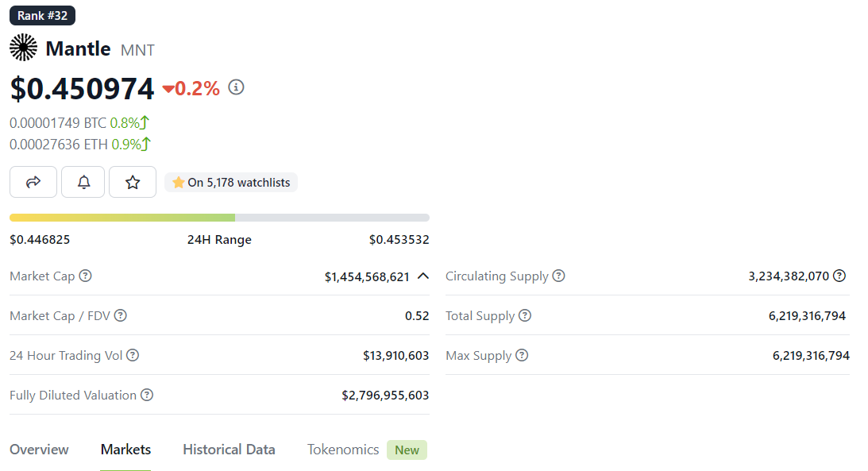Screen dimensions: 868x471
Task: Click Max Supply help icon
Action: click(x=522, y=355)
